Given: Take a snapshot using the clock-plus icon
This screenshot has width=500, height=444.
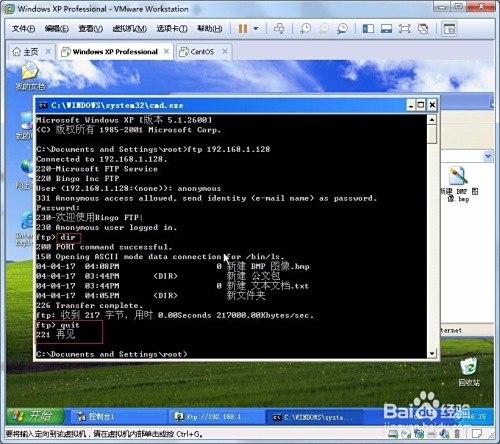Looking at the screenshot, I should pos(305,29).
